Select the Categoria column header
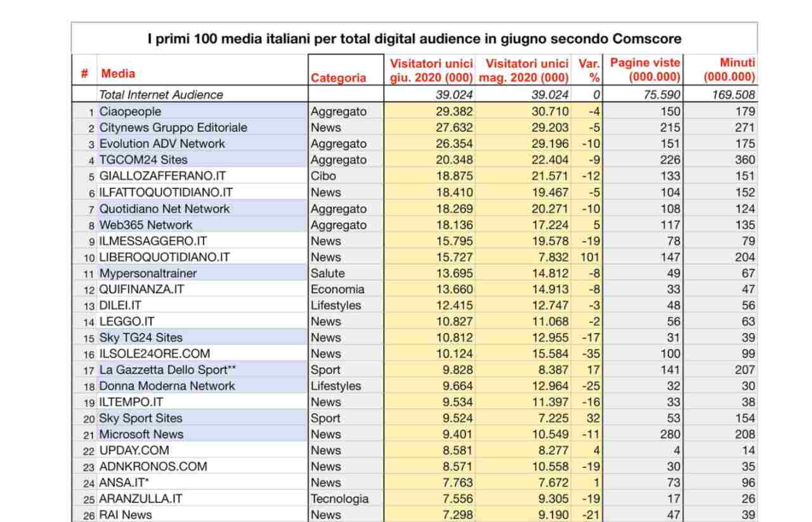The height and width of the screenshot is (522, 812). [x=338, y=78]
